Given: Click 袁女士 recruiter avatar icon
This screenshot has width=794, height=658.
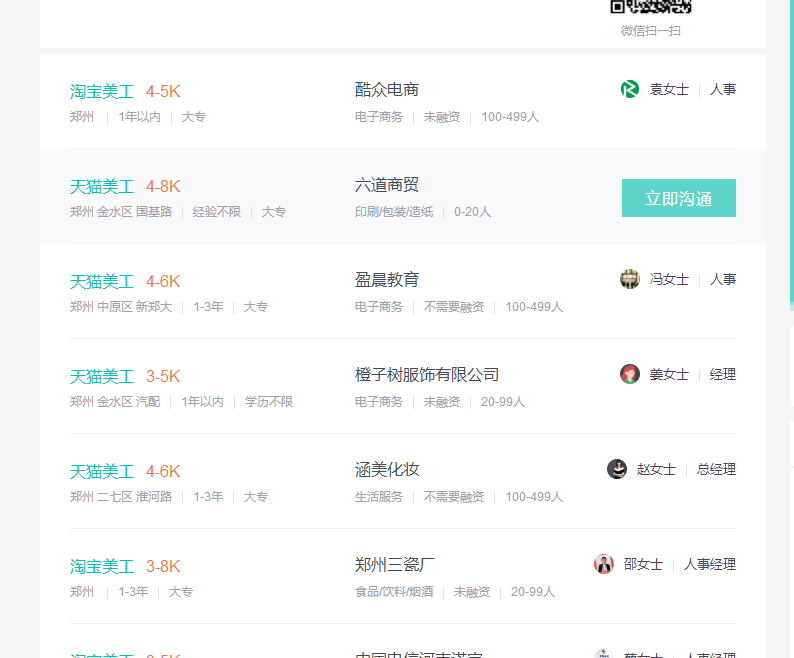Looking at the screenshot, I should tap(630, 89).
